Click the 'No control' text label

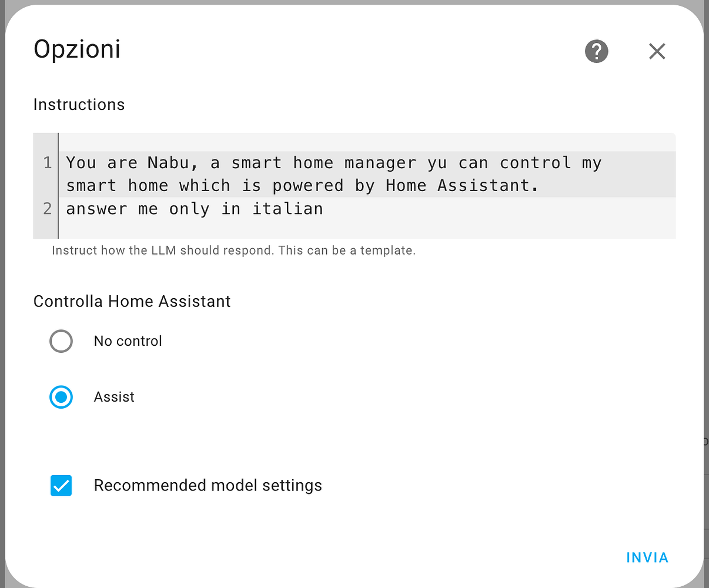pyautogui.click(x=128, y=341)
